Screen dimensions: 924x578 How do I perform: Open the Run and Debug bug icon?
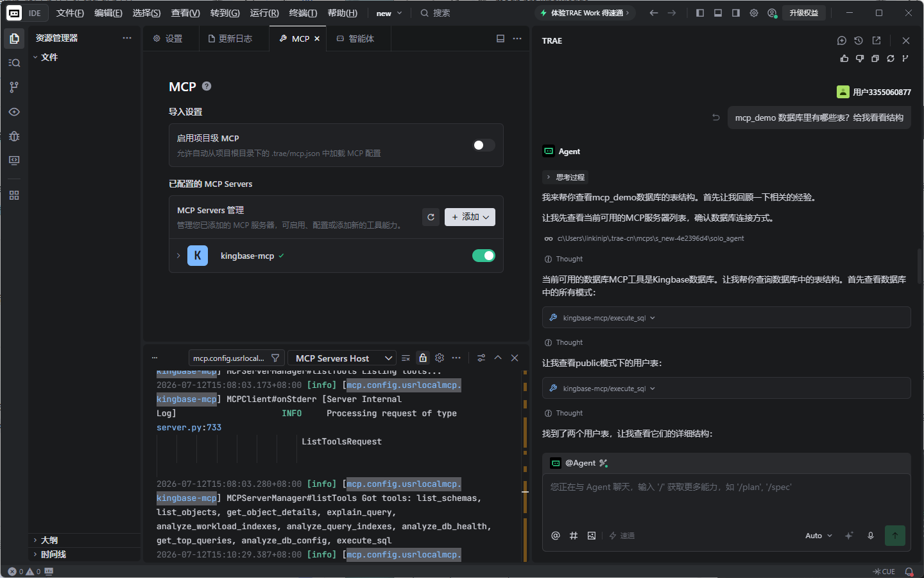pos(14,136)
